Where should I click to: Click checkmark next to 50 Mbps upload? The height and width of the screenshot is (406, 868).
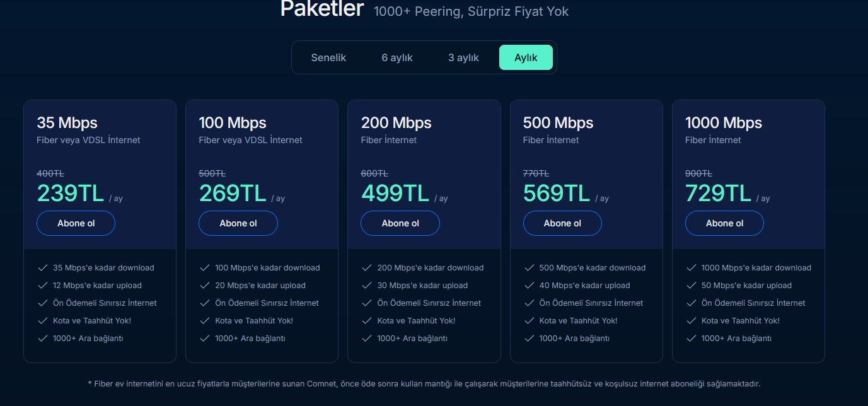coord(692,286)
